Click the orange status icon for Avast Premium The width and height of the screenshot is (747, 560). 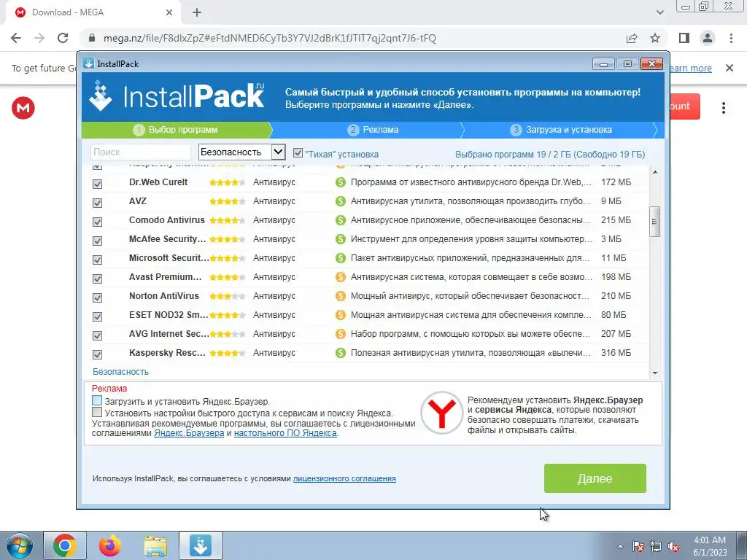(x=340, y=277)
